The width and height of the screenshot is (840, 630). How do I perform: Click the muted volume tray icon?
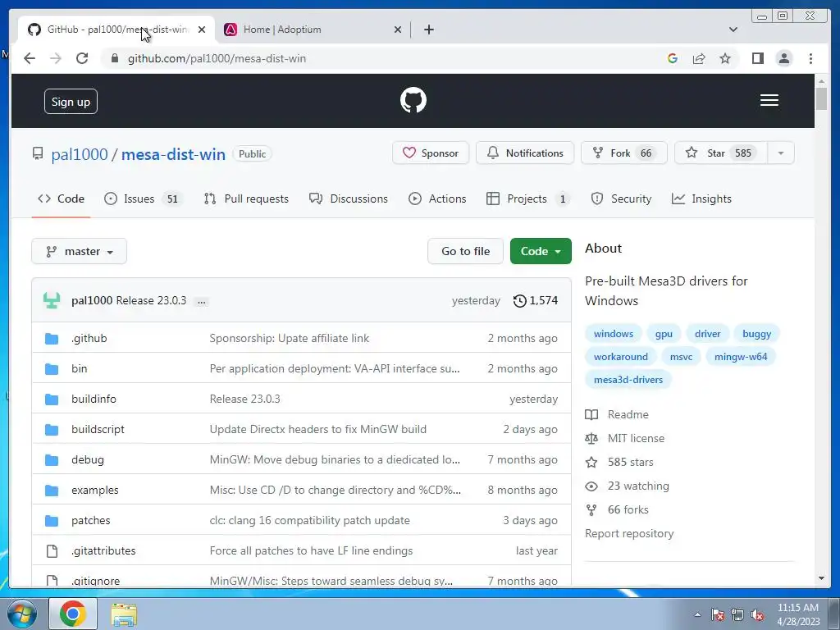coord(757,614)
